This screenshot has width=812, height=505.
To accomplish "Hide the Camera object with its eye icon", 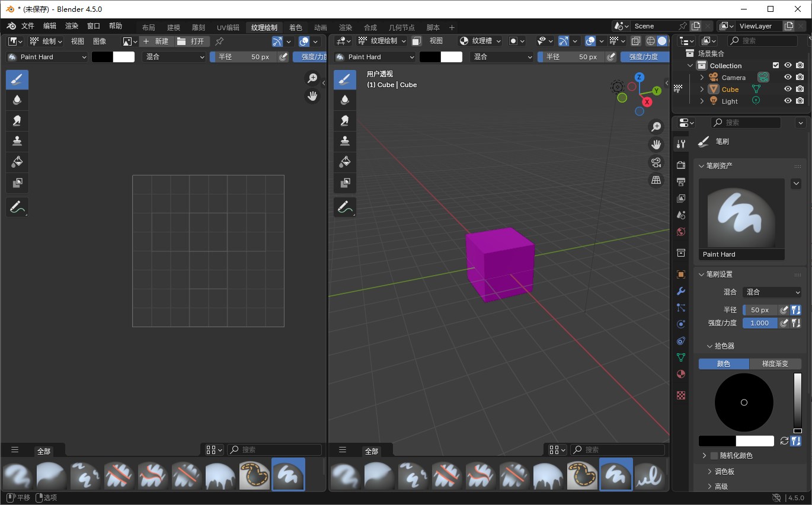I will pyautogui.click(x=788, y=78).
